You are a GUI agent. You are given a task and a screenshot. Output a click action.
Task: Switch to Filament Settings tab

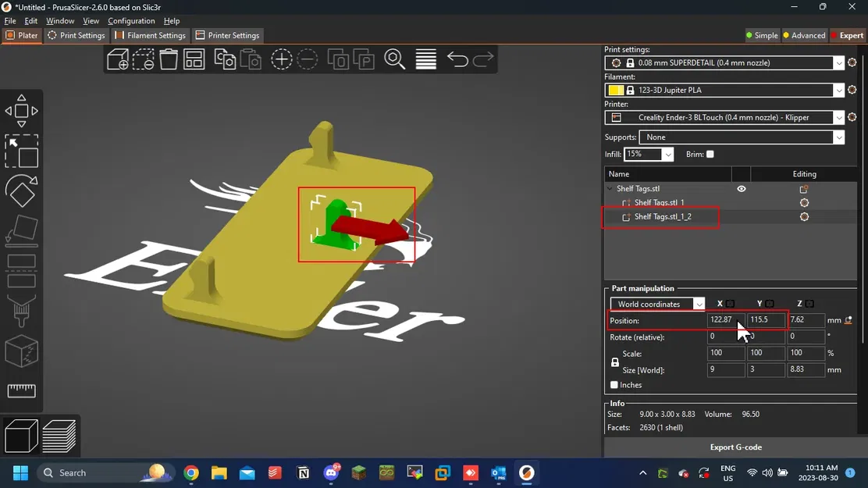(x=150, y=35)
